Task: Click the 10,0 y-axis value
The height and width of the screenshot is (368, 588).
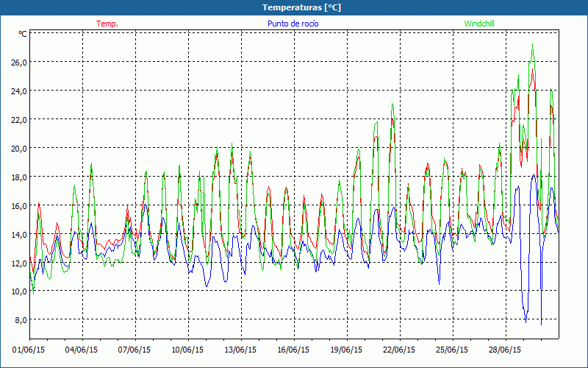Action: (19, 291)
